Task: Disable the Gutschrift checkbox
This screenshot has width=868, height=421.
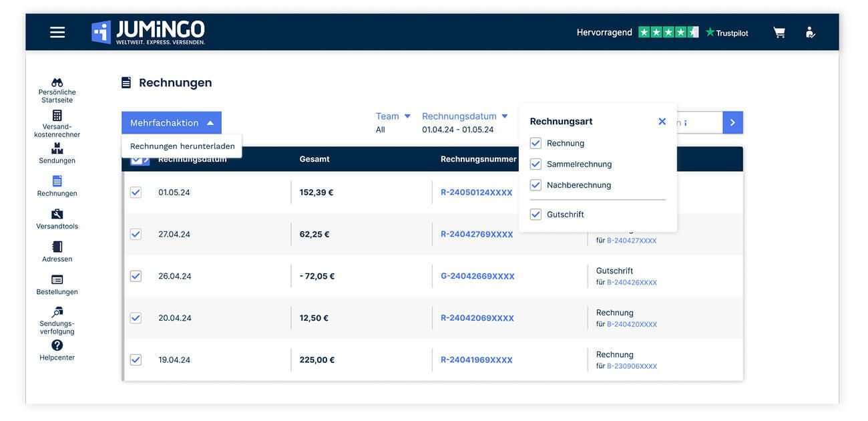Action: coord(535,214)
